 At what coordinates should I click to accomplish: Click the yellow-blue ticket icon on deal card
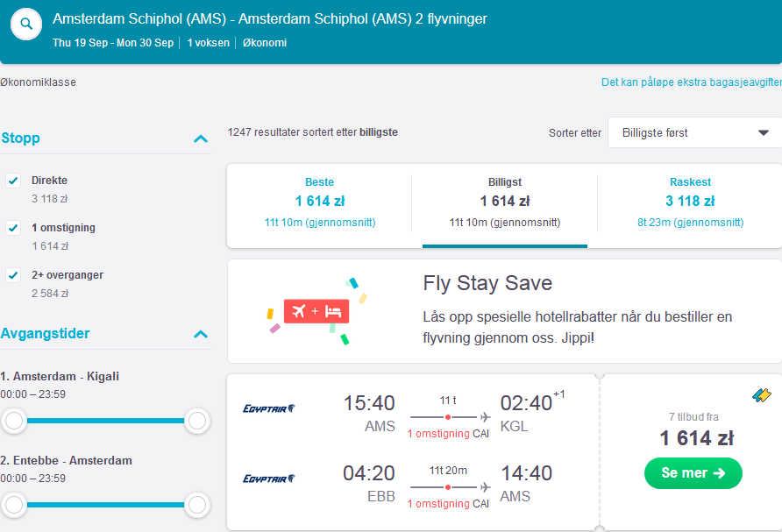pos(762,395)
